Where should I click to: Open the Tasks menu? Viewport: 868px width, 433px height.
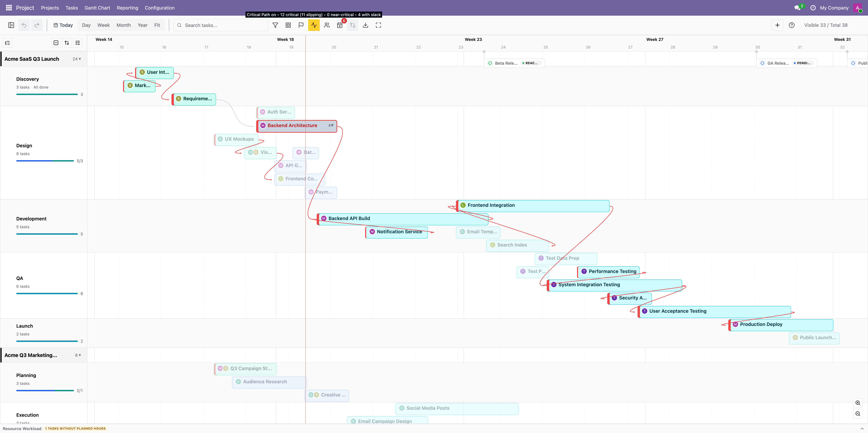coord(71,8)
